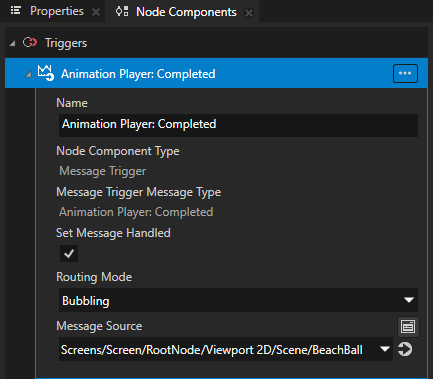This screenshot has width=433, height=379.
Task: Click the Animation Player trigger icon
Action: pos(46,73)
